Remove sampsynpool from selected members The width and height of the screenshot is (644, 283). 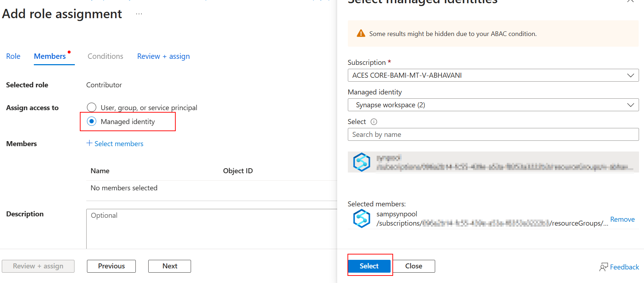[622, 219]
